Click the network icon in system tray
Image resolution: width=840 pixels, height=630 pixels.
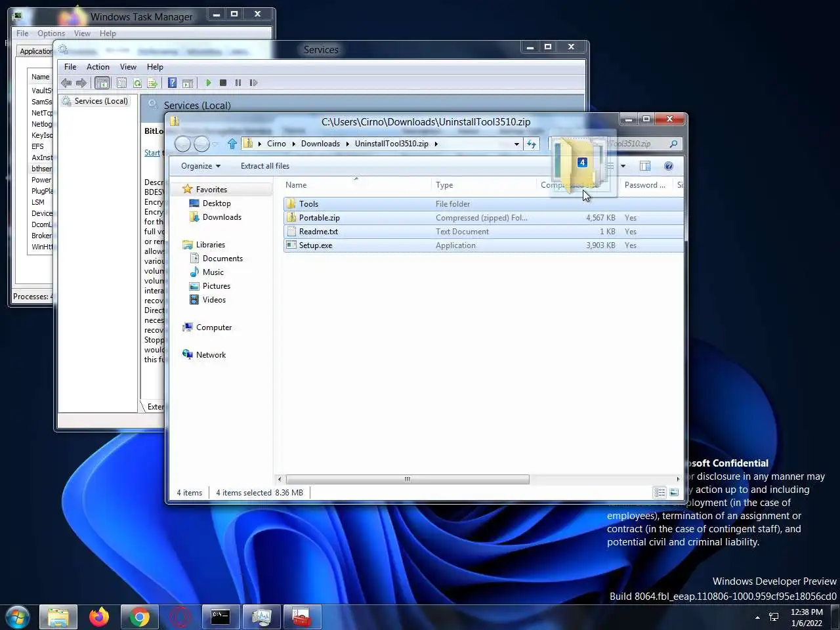click(774, 618)
